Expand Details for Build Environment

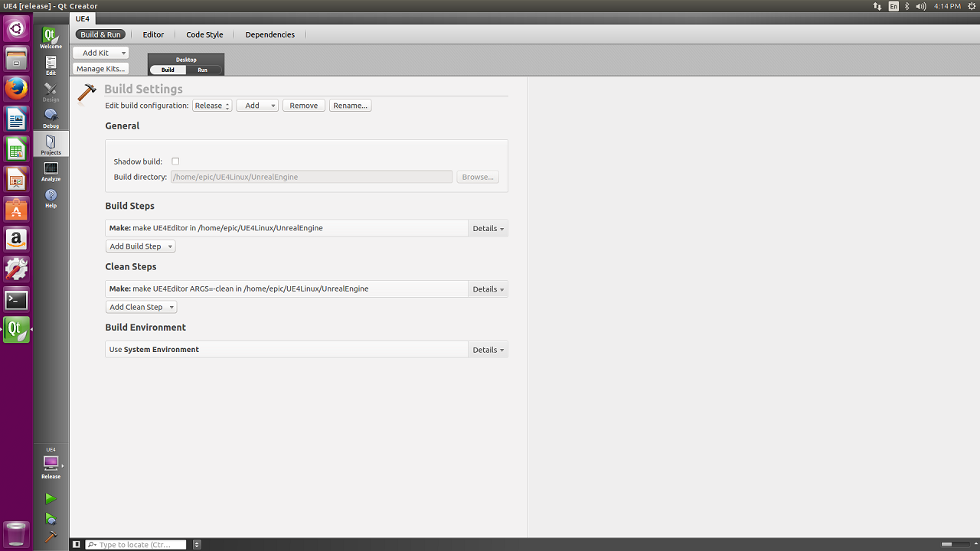(488, 350)
